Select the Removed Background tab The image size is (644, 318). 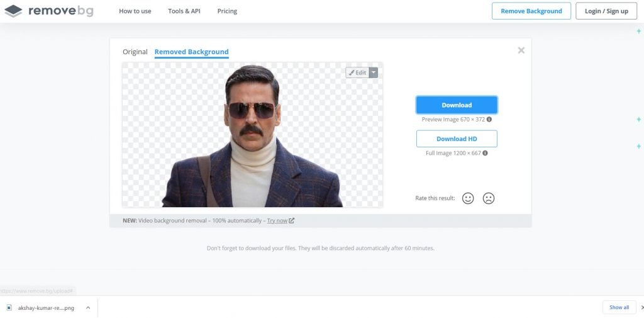point(191,52)
